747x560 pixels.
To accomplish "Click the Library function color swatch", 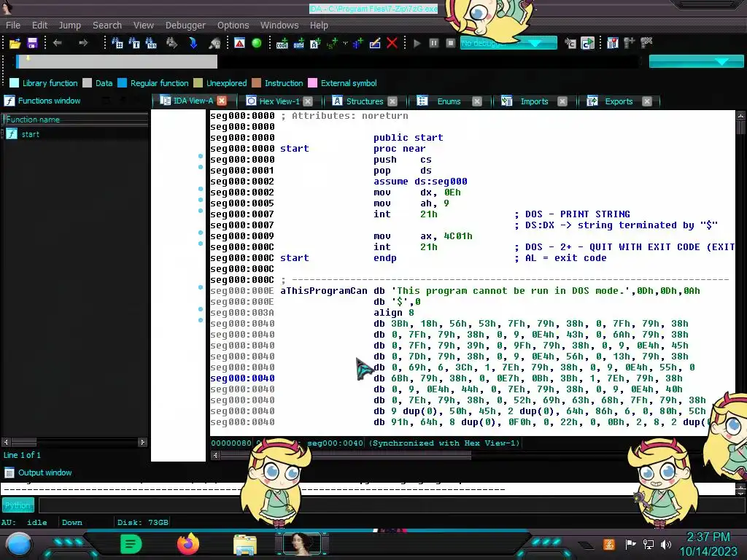I will click(x=15, y=83).
